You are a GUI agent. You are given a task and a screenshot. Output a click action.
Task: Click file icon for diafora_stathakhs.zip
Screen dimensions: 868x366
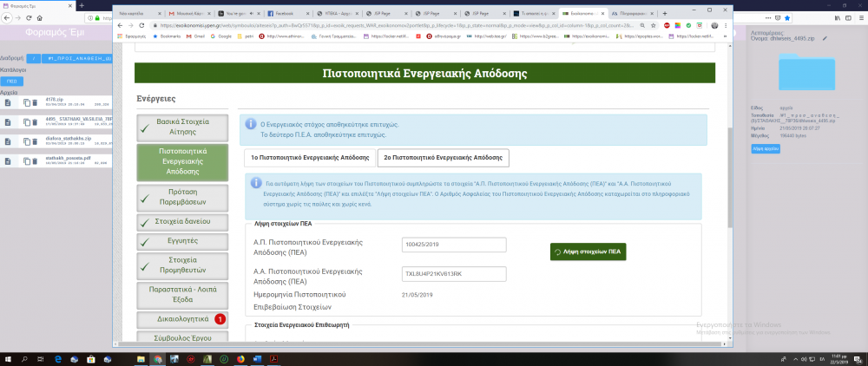(7, 142)
